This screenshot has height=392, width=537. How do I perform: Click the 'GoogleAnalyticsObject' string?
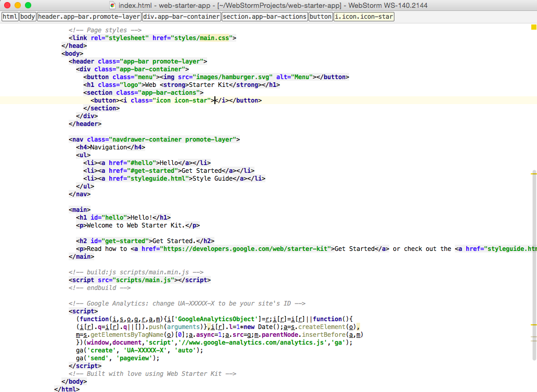click(216, 319)
